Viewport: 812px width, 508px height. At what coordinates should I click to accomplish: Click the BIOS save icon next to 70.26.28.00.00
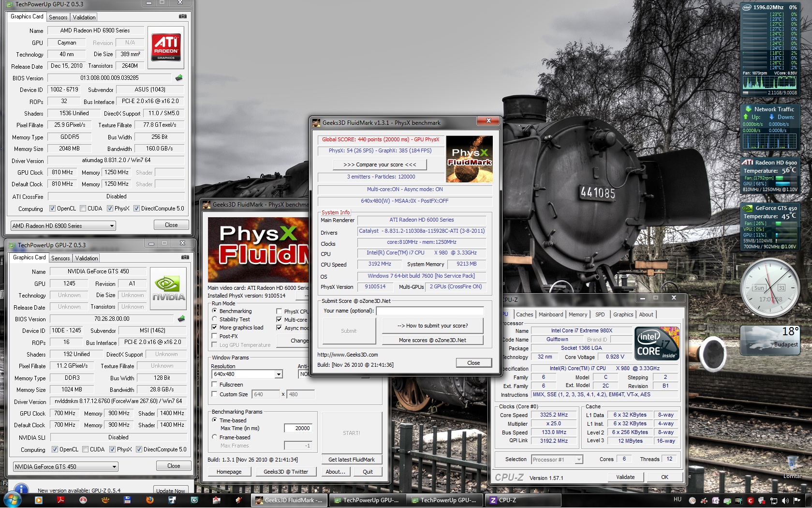pyautogui.click(x=181, y=318)
